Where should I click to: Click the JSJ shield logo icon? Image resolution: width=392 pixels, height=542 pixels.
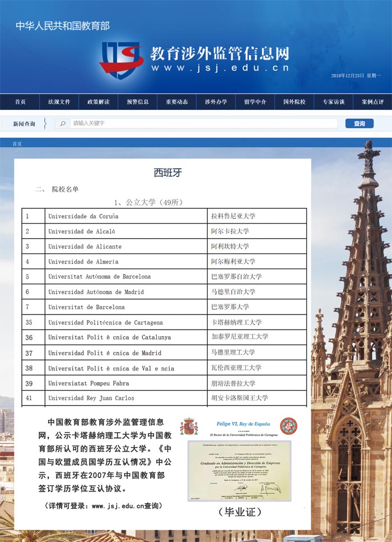point(122,60)
